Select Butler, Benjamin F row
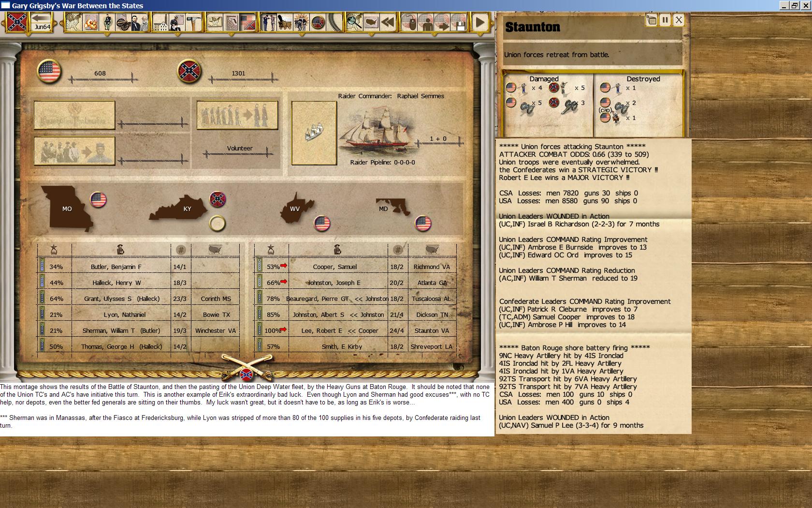Screen dimensions: 812x508 coord(138,267)
